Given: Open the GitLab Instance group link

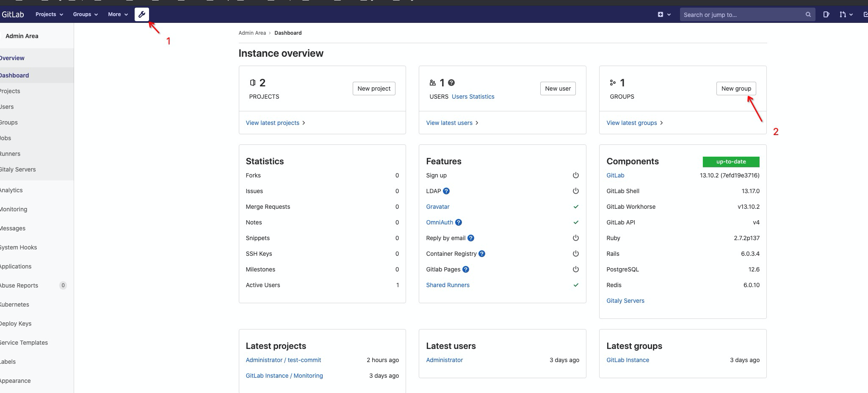Looking at the screenshot, I should [628, 360].
